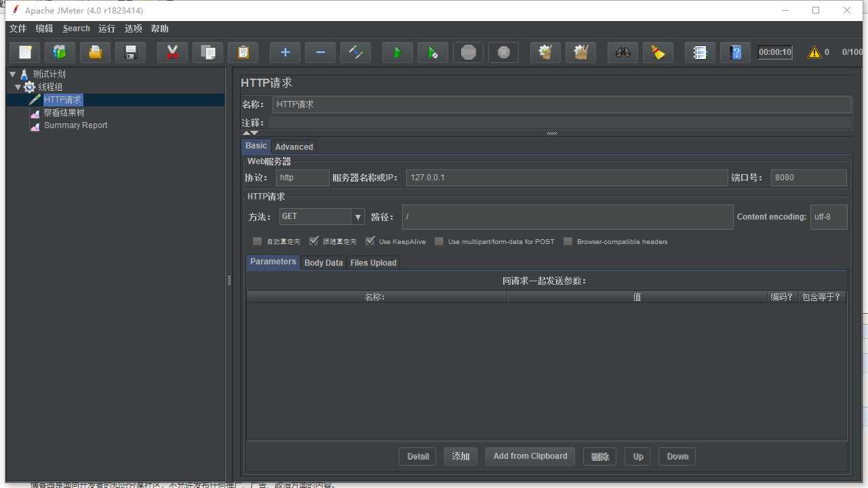Image resolution: width=868 pixels, height=488 pixels.
Task: Click the Collapse All minus icon
Action: click(320, 52)
